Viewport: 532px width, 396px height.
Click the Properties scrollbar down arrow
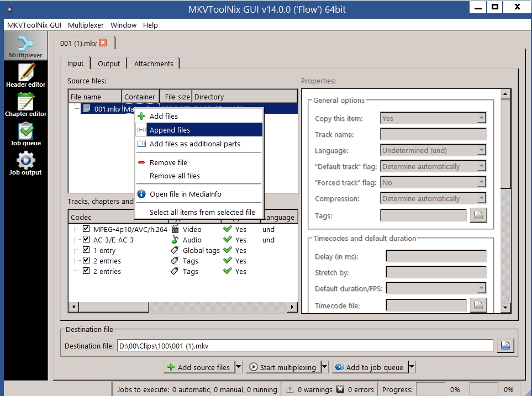click(x=505, y=308)
